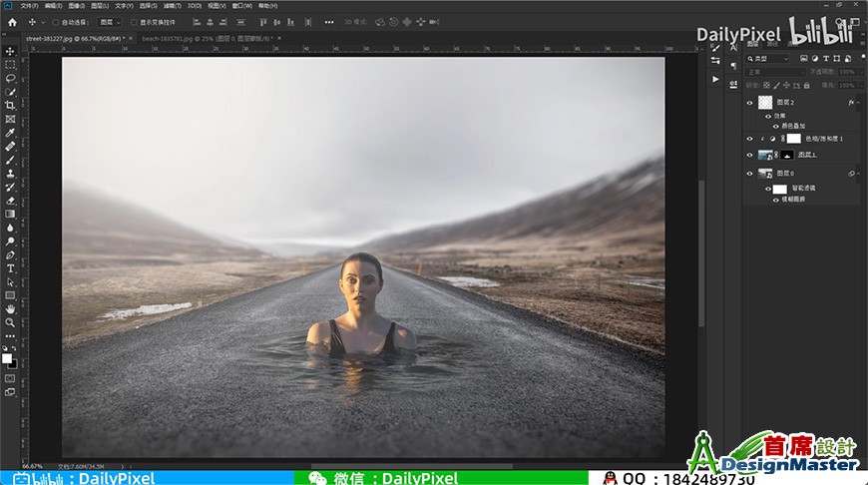Open the 填充 fill slider arrow
868x485 pixels.
[860, 85]
